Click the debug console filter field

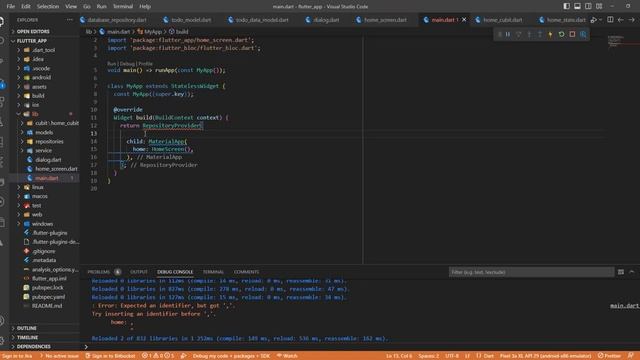coord(531,272)
